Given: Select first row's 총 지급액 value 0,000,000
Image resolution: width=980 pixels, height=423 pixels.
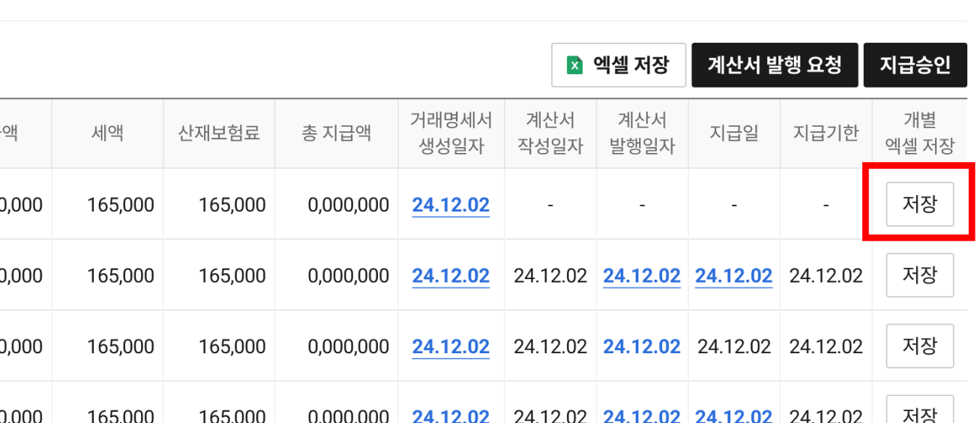Looking at the screenshot, I should (349, 205).
